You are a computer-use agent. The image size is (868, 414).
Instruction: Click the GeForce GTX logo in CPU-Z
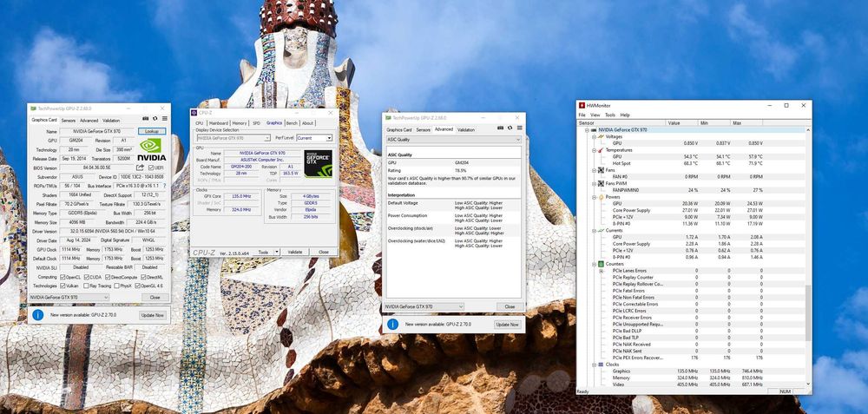click(x=319, y=163)
